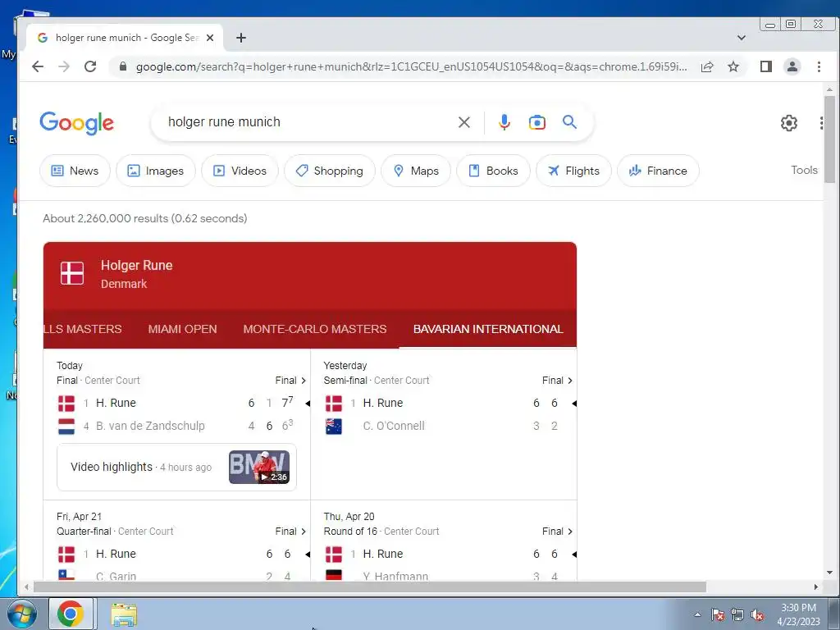
Task: Click the muted volume tray icon
Action: [757, 614]
